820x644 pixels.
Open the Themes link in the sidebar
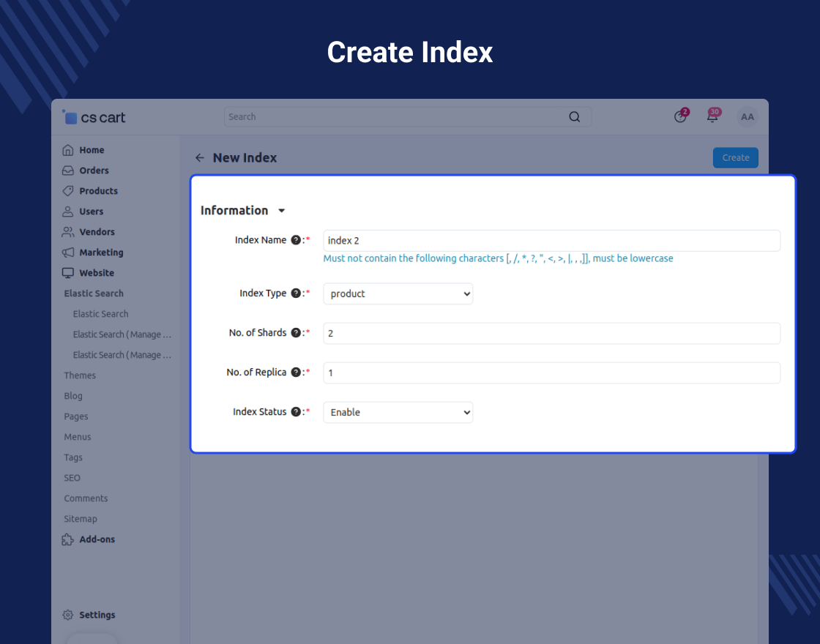tap(80, 375)
